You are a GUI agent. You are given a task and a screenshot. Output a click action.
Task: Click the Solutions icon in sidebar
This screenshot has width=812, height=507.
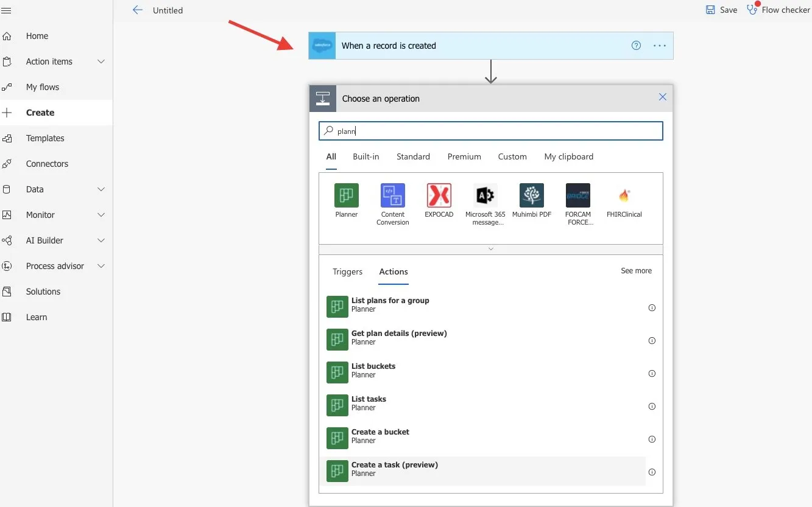point(7,292)
